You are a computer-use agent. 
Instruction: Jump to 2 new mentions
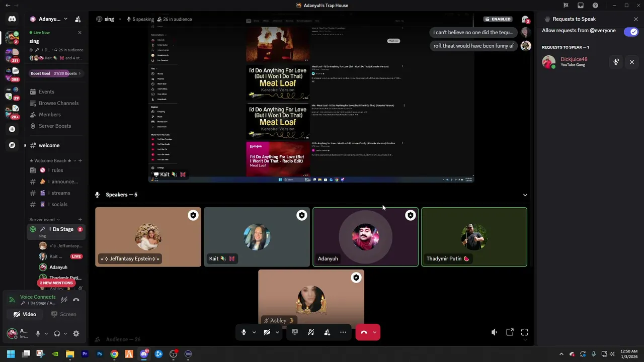coord(56,283)
